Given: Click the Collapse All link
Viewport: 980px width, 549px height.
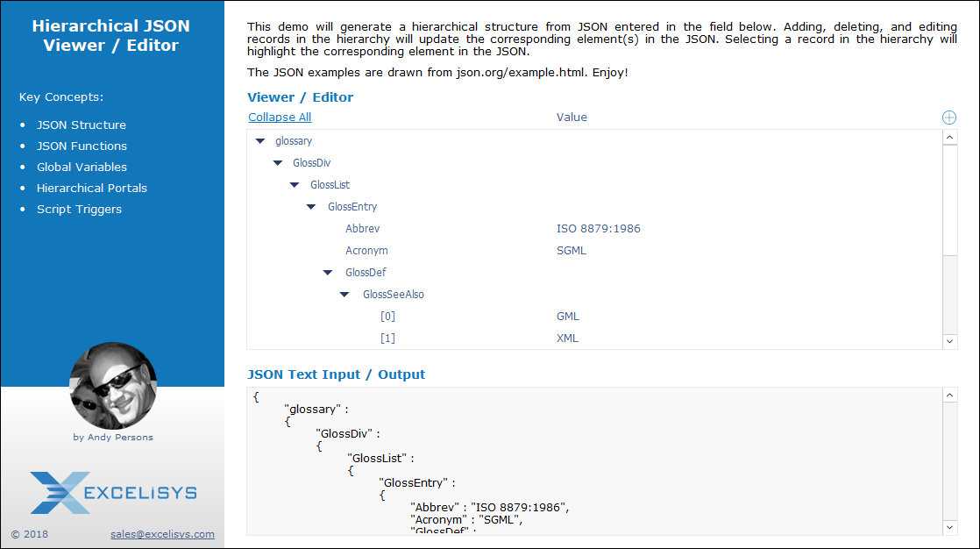Looking at the screenshot, I should click(280, 118).
